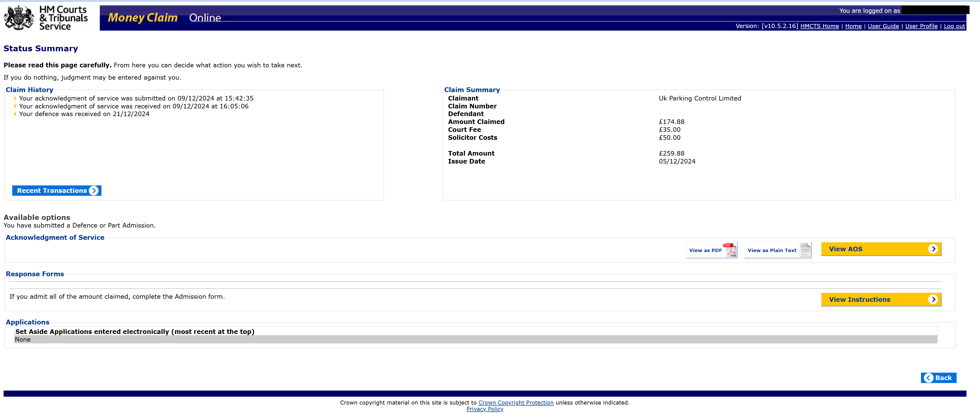Click the arrow icon on View Instructions button
Screen dimensions: 980x413
[x=933, y=299]
